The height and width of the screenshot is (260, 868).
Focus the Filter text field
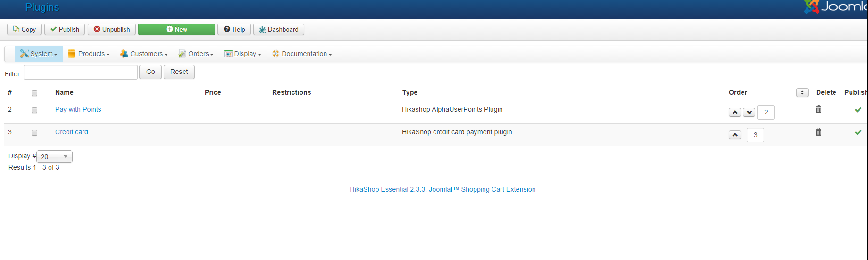click(x=81, y=72)
